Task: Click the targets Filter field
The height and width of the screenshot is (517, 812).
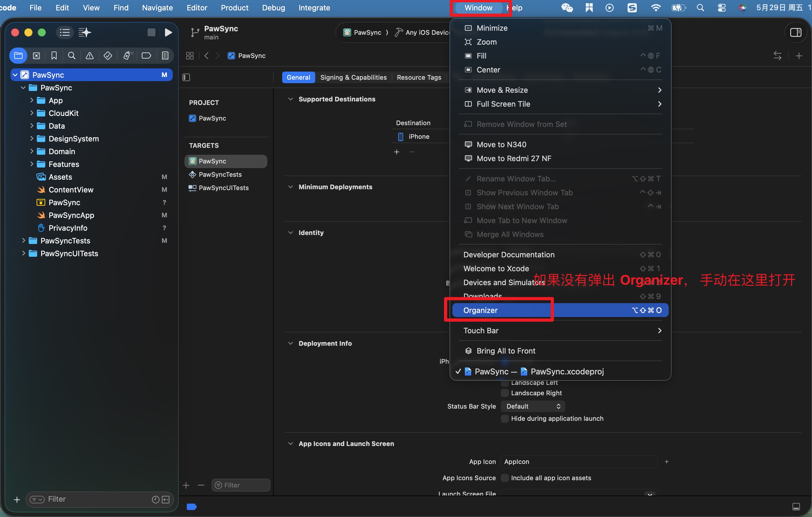Action: [x=241, y=485]
